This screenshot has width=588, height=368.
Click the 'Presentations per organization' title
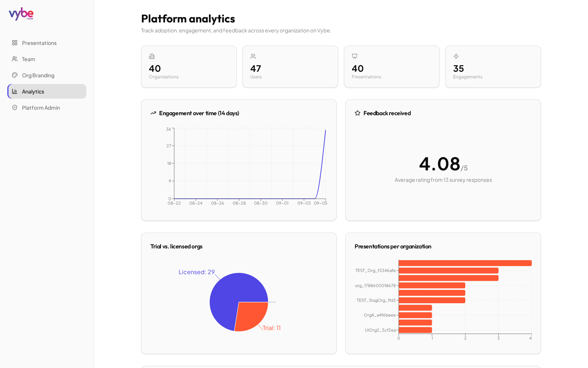(393, 246)
